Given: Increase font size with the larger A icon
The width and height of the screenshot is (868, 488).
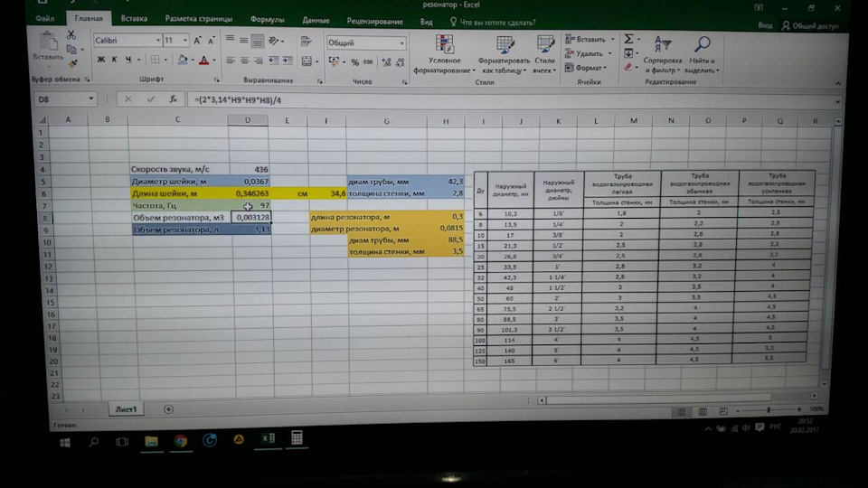Looking at the screenshot, I should coord(198,41).
